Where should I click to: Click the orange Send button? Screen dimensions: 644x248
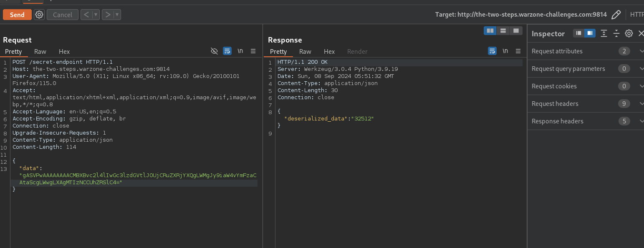point(17,15)
